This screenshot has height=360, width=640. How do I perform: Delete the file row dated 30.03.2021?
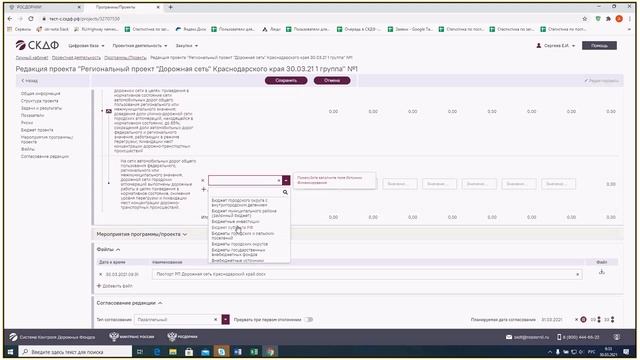coord(100,274)
